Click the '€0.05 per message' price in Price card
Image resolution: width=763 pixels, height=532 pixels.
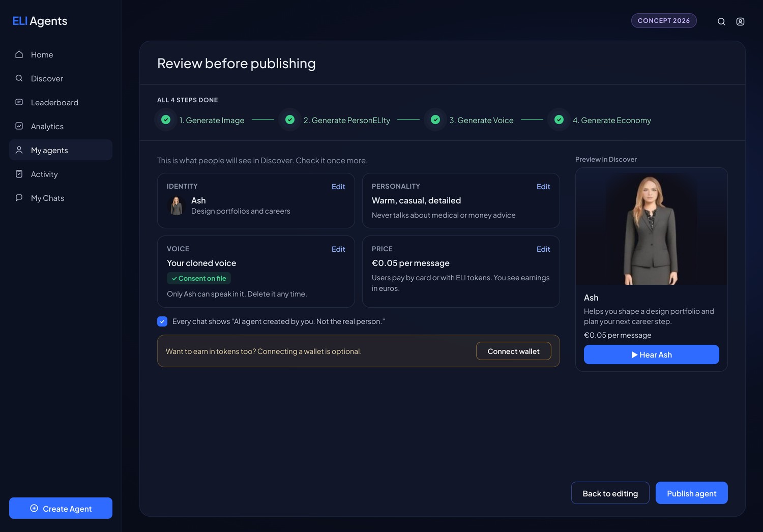pos(410,263)
